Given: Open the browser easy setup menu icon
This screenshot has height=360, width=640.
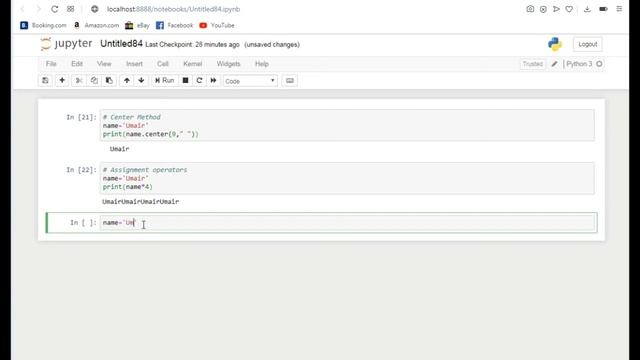Looking at the screenshot, I should tap(619, 9).
